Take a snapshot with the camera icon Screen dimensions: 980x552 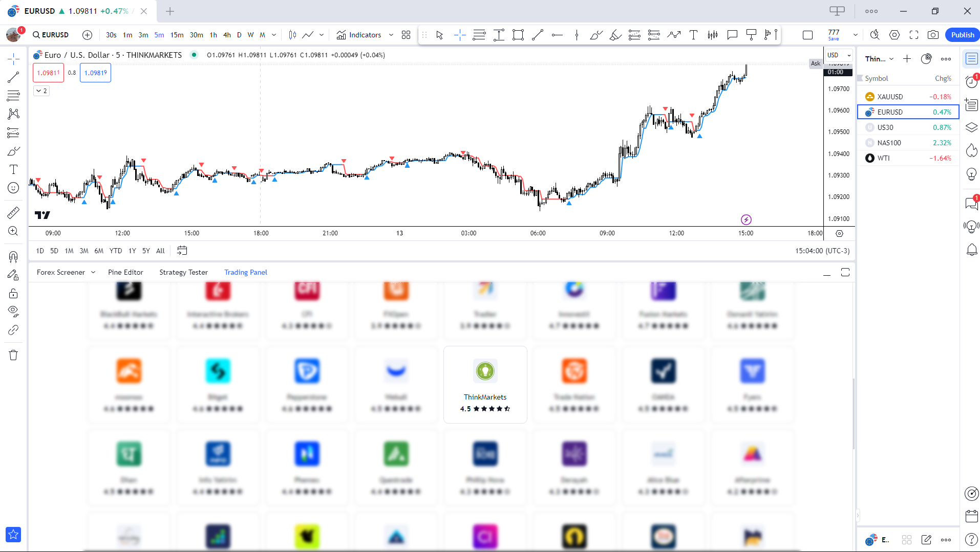(x=933, y=35)
